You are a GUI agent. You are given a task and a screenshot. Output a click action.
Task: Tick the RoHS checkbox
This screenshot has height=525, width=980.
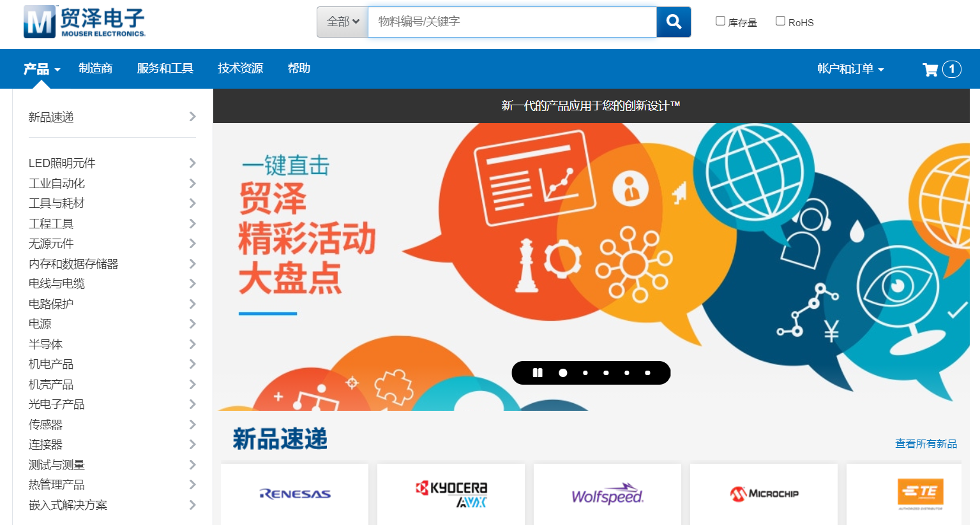780,21
